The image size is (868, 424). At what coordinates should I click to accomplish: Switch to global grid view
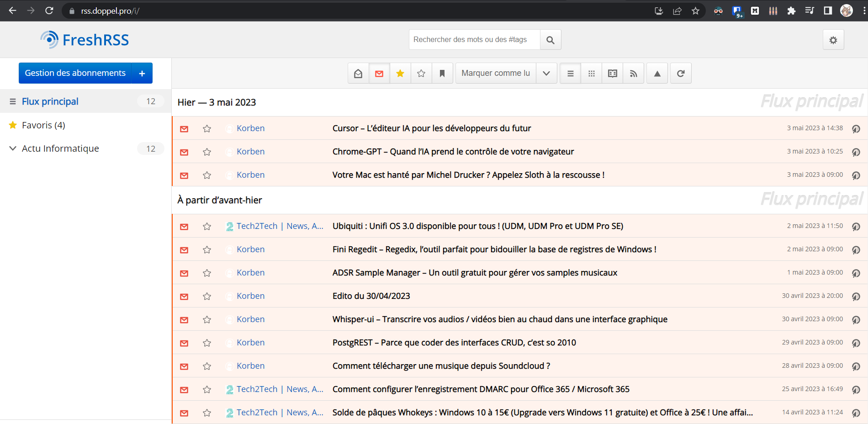592,73
